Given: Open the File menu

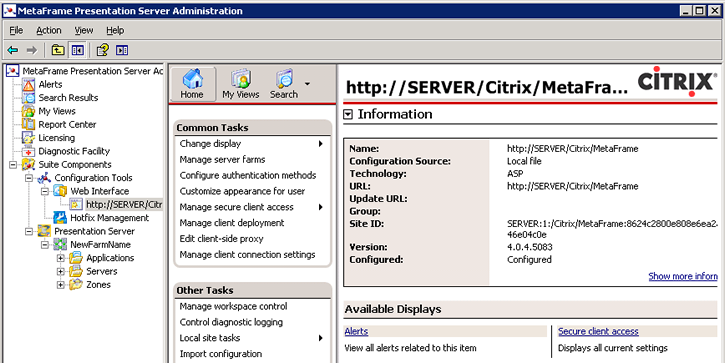Looking at the screenshot, I should [x=16, y=31].
